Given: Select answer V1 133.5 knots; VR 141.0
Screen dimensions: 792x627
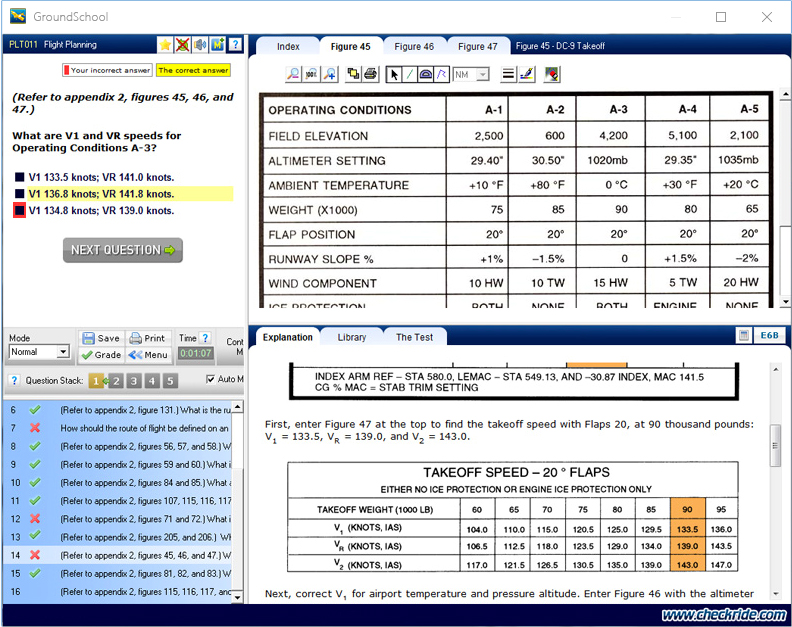Looking at the screenshot, I should pos(101,177).
